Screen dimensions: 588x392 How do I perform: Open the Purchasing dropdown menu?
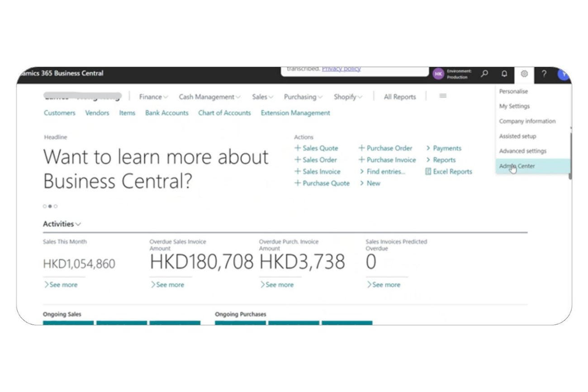pos(303,97)
